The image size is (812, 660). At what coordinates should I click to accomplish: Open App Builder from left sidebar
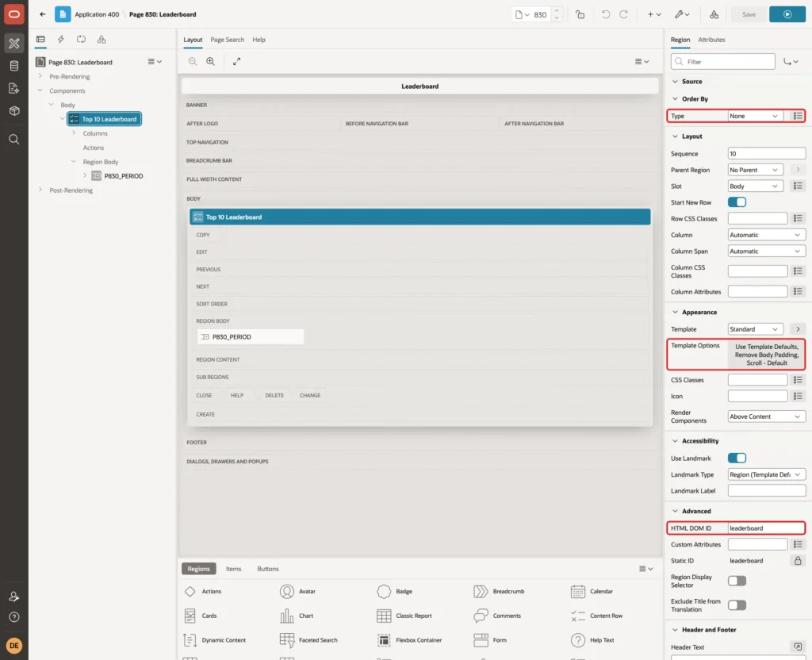pos(14,43)
